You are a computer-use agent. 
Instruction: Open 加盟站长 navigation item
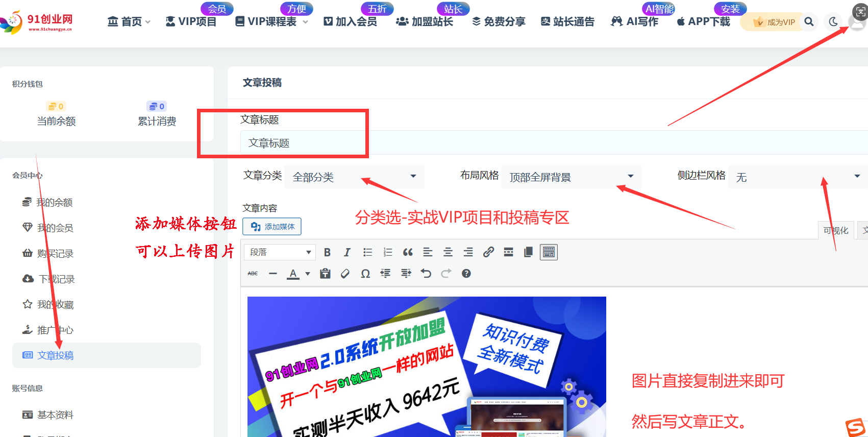coord(425,21)
